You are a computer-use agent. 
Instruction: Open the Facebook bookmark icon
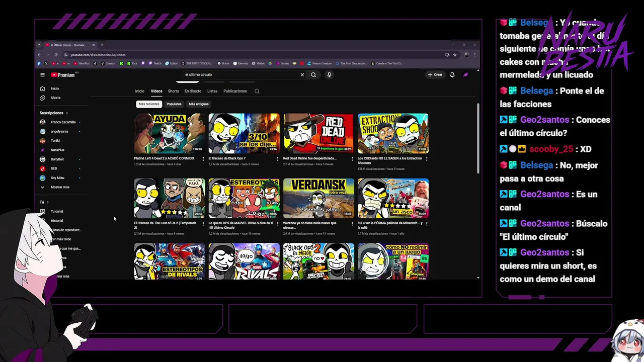click(x=39, y=63)
